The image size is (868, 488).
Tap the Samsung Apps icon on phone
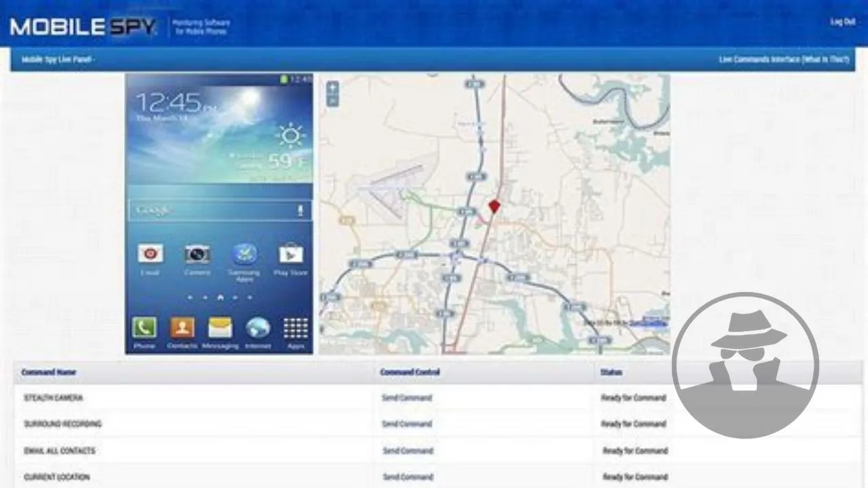[244, 254]
